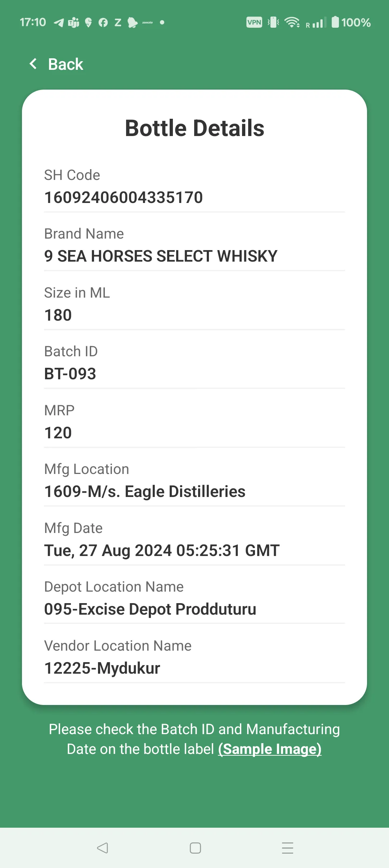Tap the Facebook notification icon

[103, 23]
